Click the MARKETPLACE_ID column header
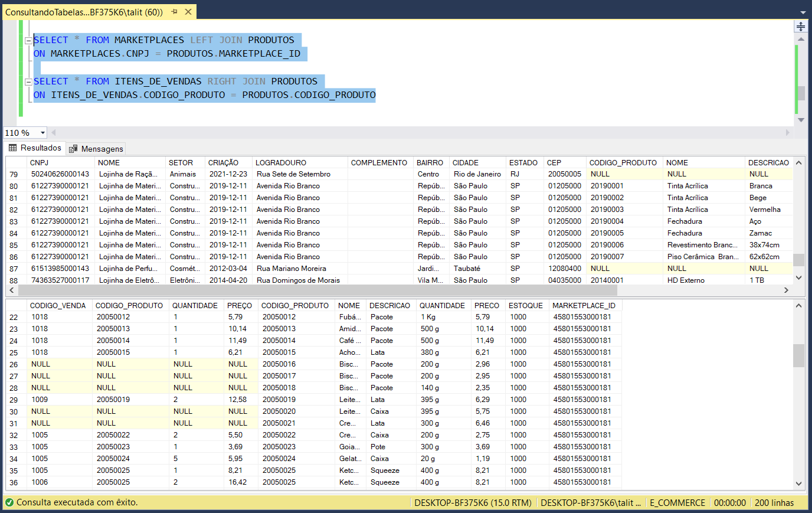The width and height of the screenshot is (812, 513). [585, 306]
